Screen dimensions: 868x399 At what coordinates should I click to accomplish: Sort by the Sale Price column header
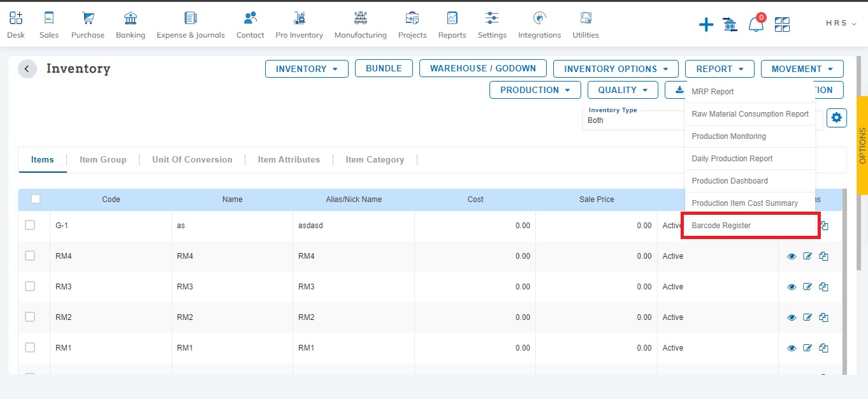(x=597, y=199)
